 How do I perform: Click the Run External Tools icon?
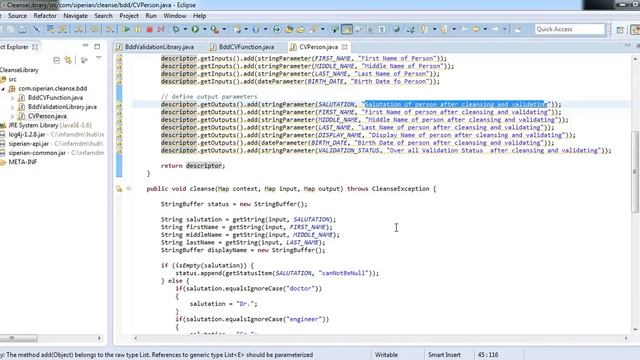[214, 29]
